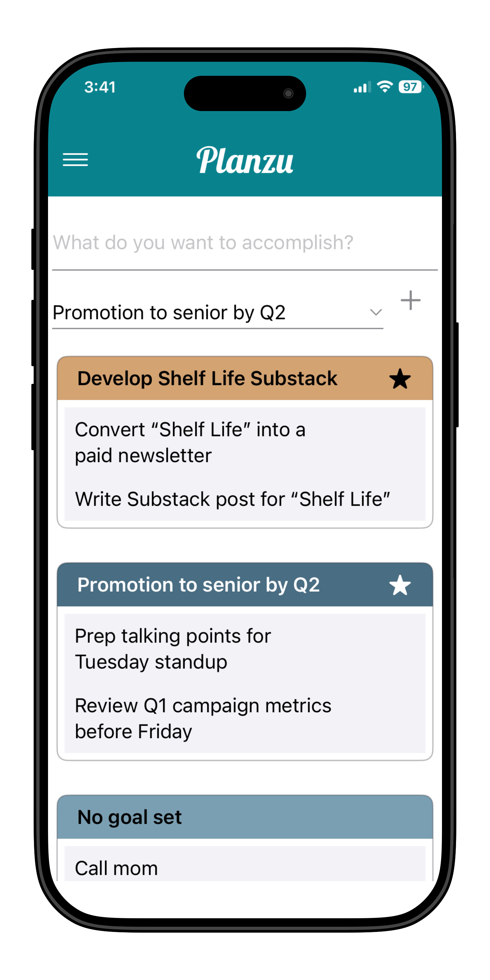
Task: Select the Develop Shelf Life Substack header
Action: (x=207, y=378)
